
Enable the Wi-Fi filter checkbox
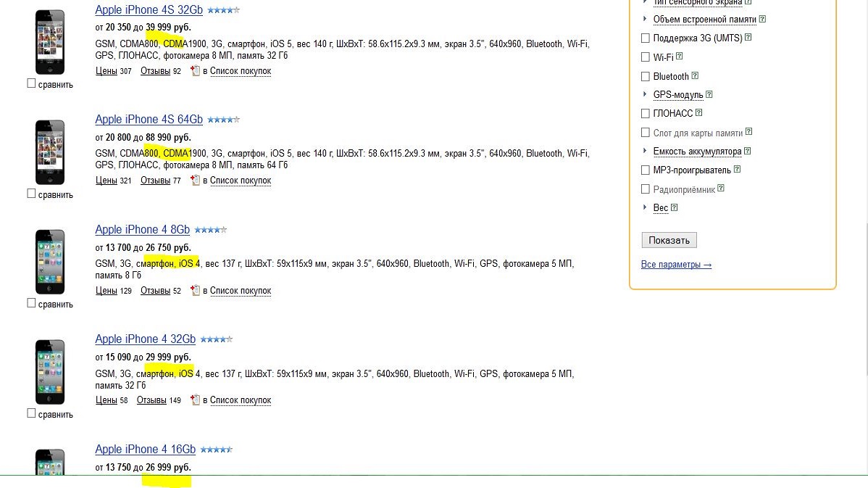(646, 57)
